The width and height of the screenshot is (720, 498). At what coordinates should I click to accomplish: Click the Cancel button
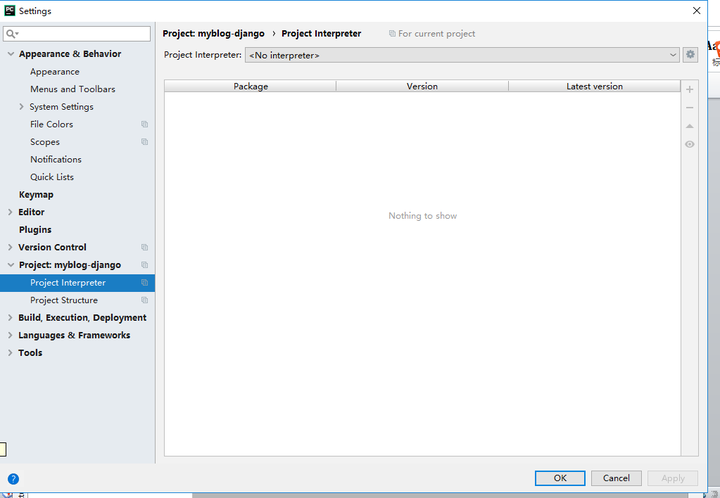tap(616, 478)
